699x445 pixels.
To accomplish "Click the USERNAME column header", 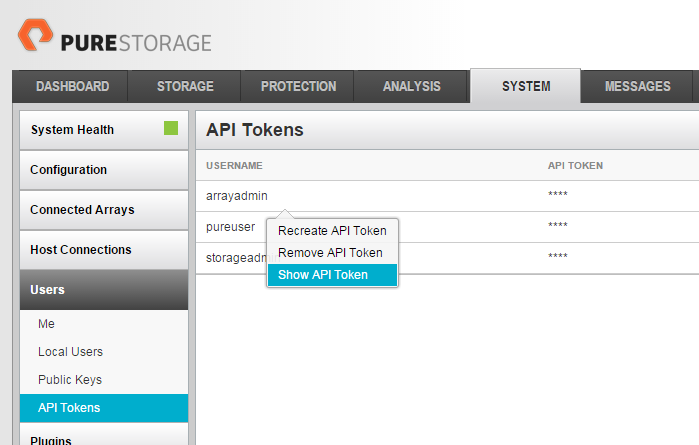I will click(x=234, y=165).
